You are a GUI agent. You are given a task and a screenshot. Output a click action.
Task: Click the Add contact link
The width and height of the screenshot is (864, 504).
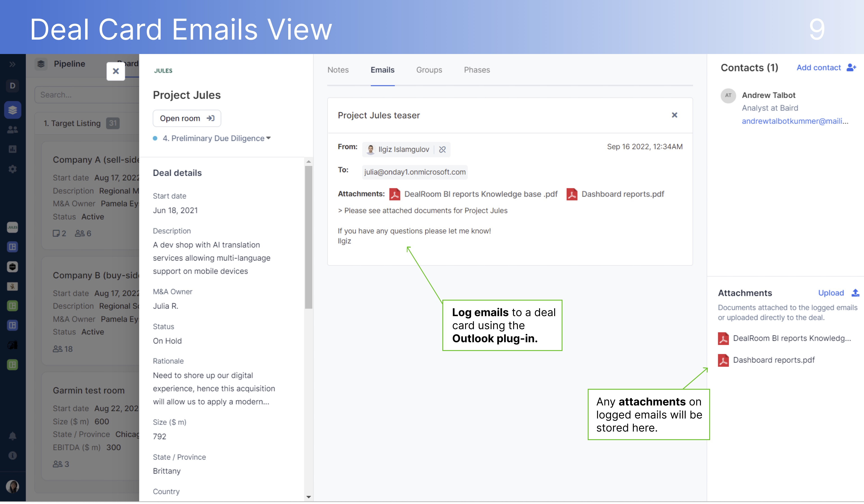tap(819, 67)
